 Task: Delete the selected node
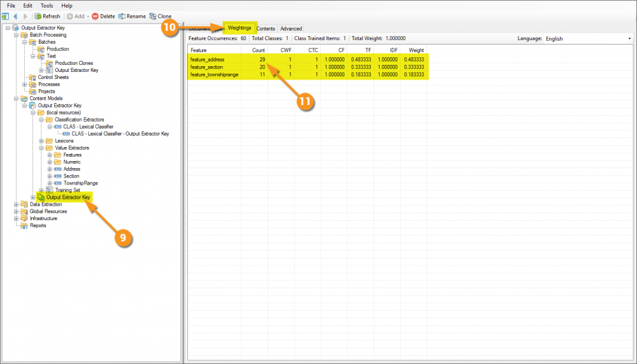pyautogui.click(x=103, y=17)
